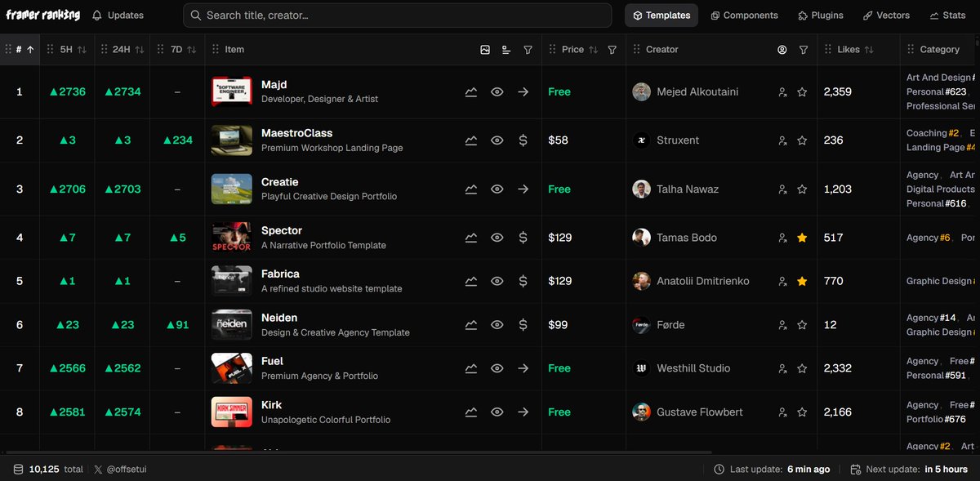Preview the MaestroClass template with eye icon
980x481 pixels.
tap(497, 140)
